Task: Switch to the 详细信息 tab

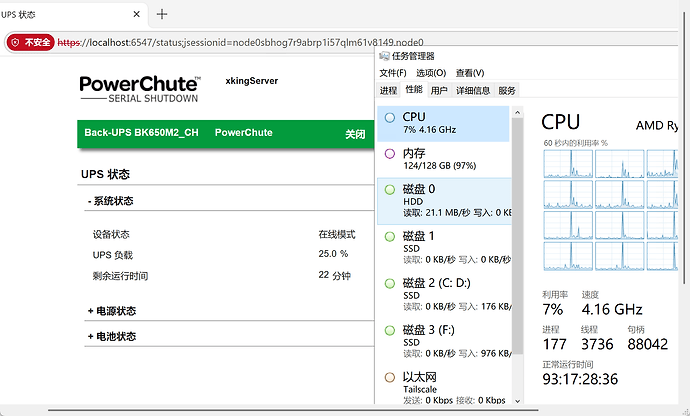Action: click(x=473, y=90)
